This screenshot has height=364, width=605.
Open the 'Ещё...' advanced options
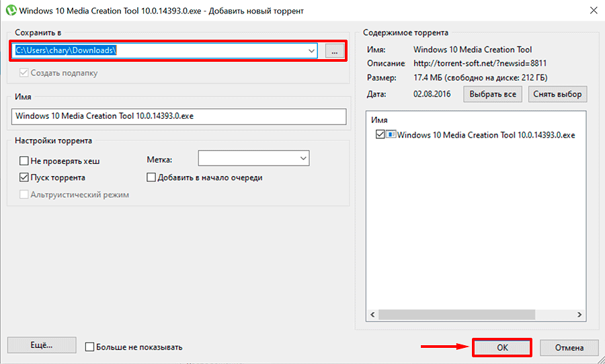pyautogui.click(x=42, y=345)
